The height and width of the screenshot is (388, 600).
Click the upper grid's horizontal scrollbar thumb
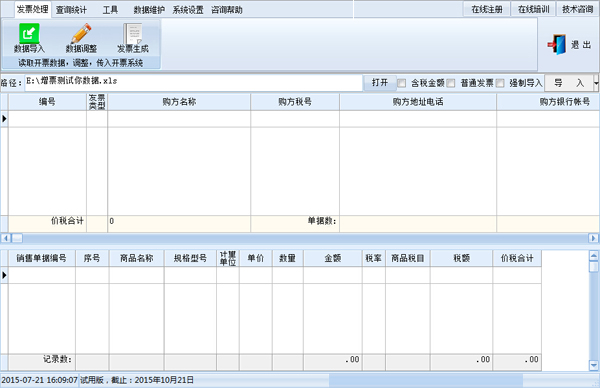(17, 238)
